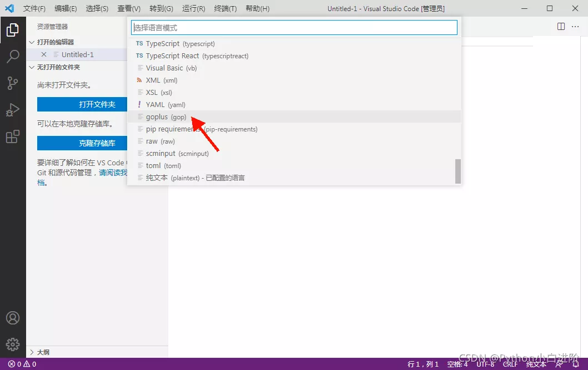Click the 打开文件夹 button
This screenshot has height=370, width=588.
coord(97,104)
